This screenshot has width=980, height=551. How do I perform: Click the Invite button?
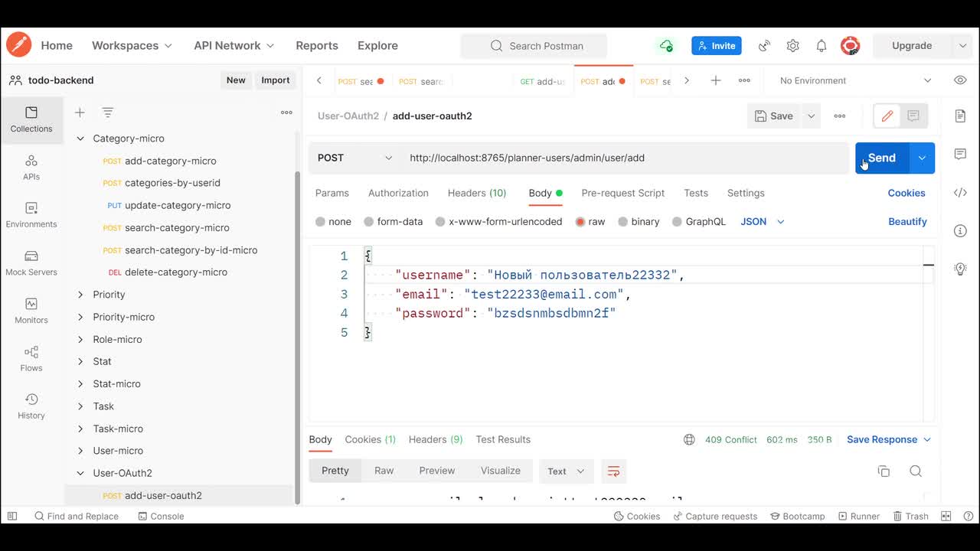tap(717, 46)
